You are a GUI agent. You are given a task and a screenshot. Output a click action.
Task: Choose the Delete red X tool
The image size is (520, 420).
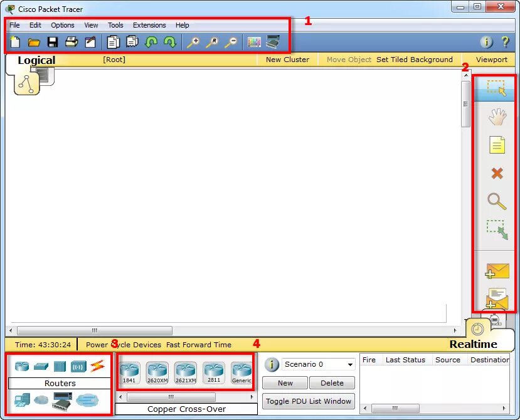point(497,173)
